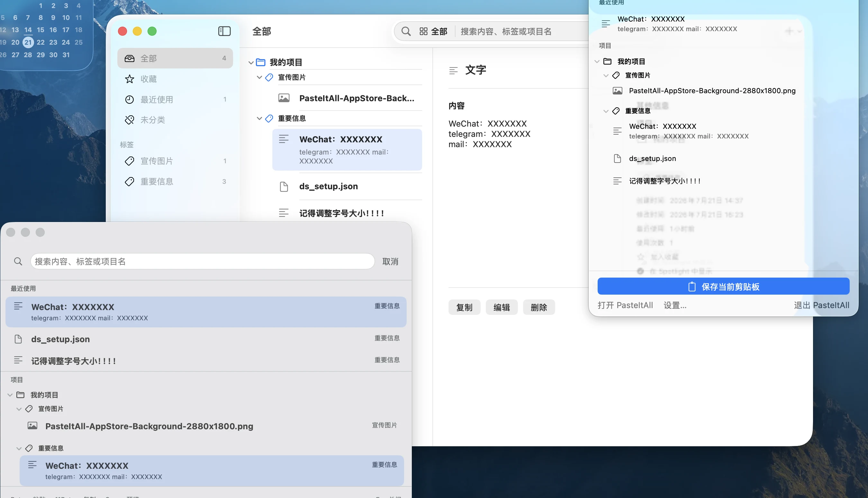
Task: Open the 全部 scope dropdown in search bar
Action: click(433, 31)
